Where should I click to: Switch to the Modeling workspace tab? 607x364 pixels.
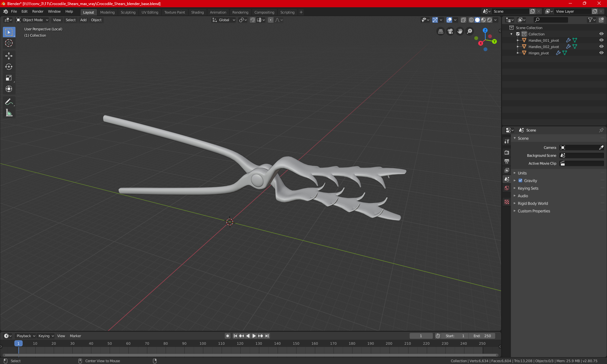pyautogui.click(x=107, y=12)
